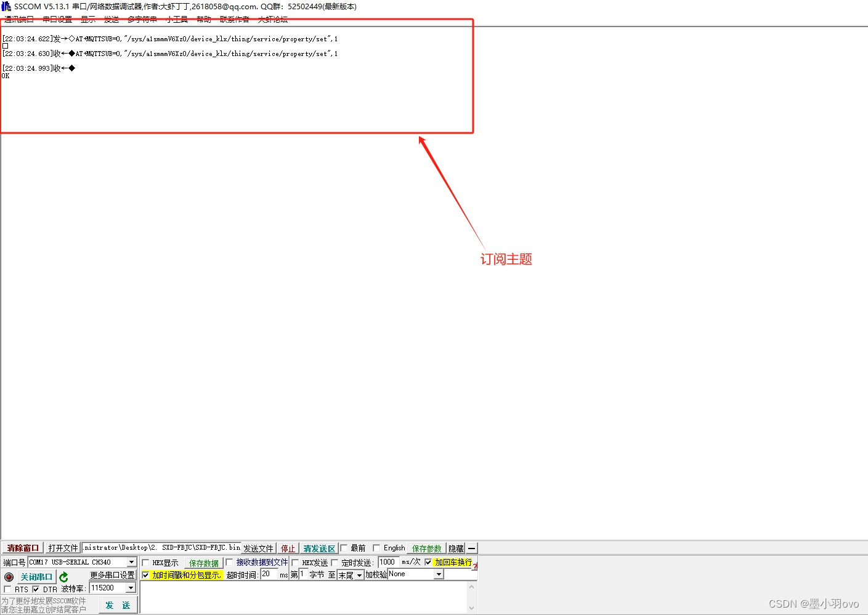This screenshot has height=615, width=868.
Task: Click the 1000 ms interval input field
Action: [x=388, y=562]
